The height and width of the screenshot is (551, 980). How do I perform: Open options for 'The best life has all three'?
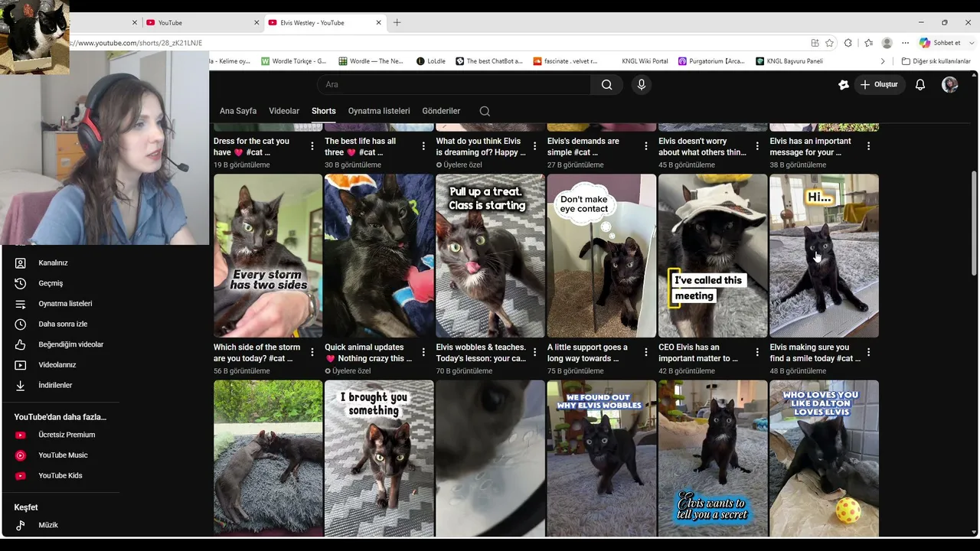click(423, 146)
